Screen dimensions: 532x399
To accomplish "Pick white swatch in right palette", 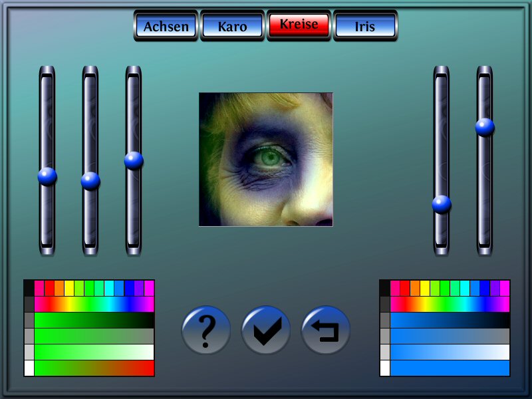I will (385, 368).
